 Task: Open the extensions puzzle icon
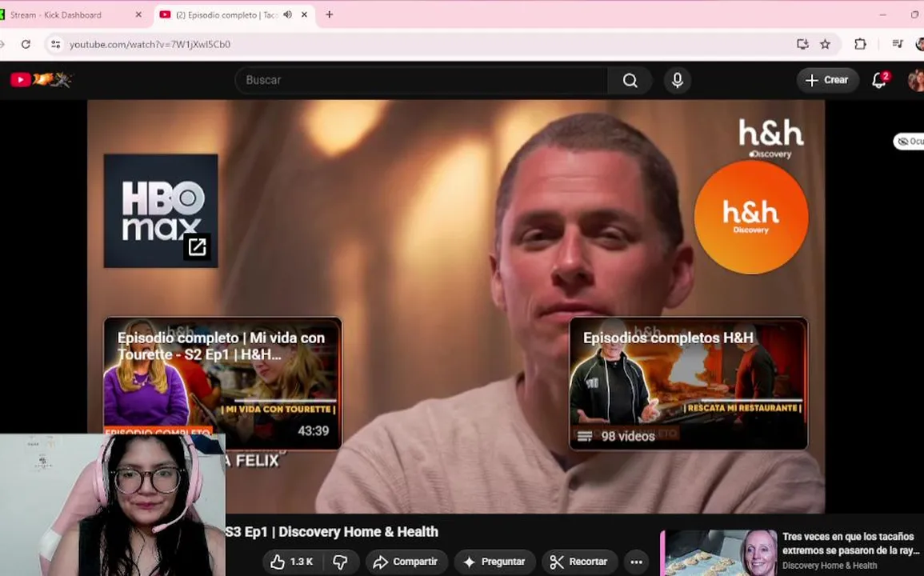(x=860, y=44)
